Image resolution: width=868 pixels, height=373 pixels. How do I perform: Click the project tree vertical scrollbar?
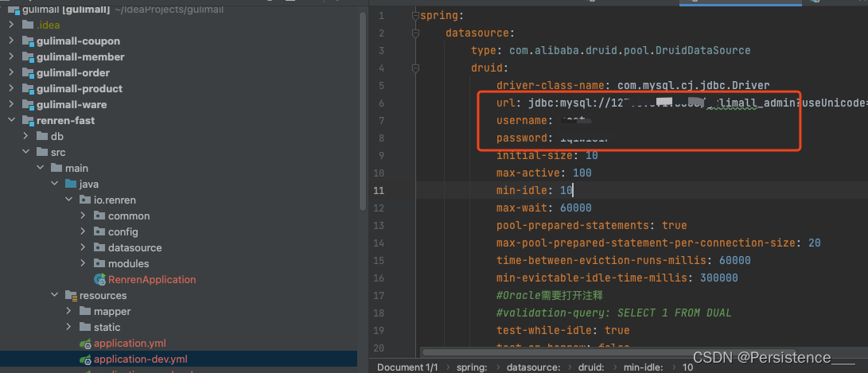click(x=363, y=111)
